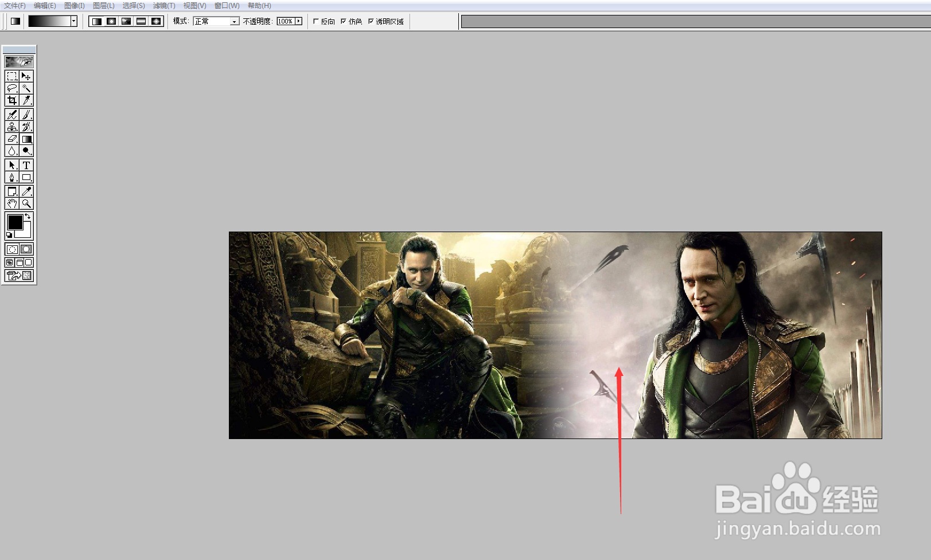Open the gradient picker dropdown arrow

[74, 21]
